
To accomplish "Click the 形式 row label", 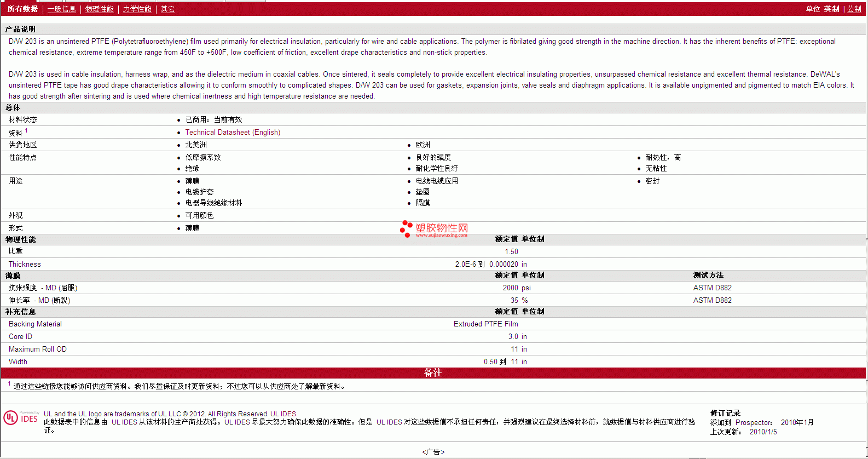I will tap(16, 228).
